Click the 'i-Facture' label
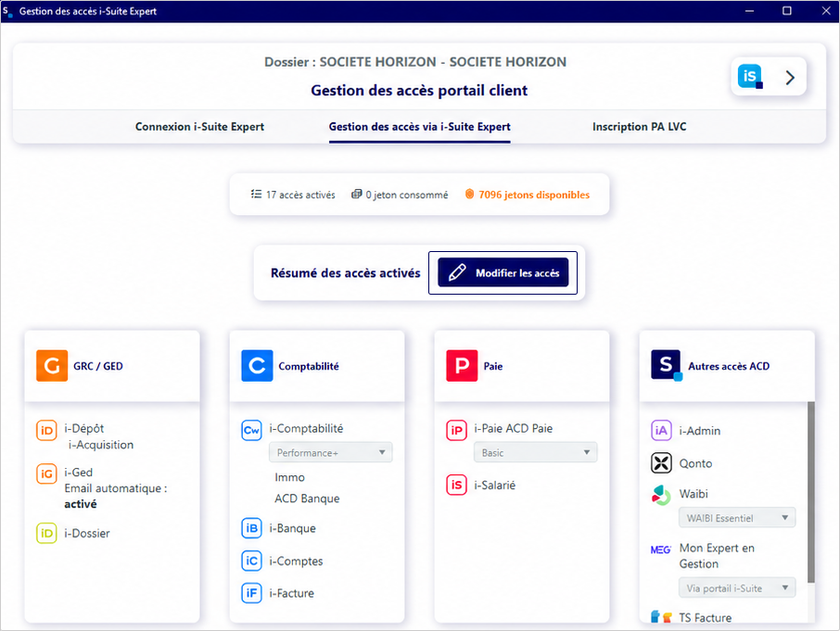 291,593
